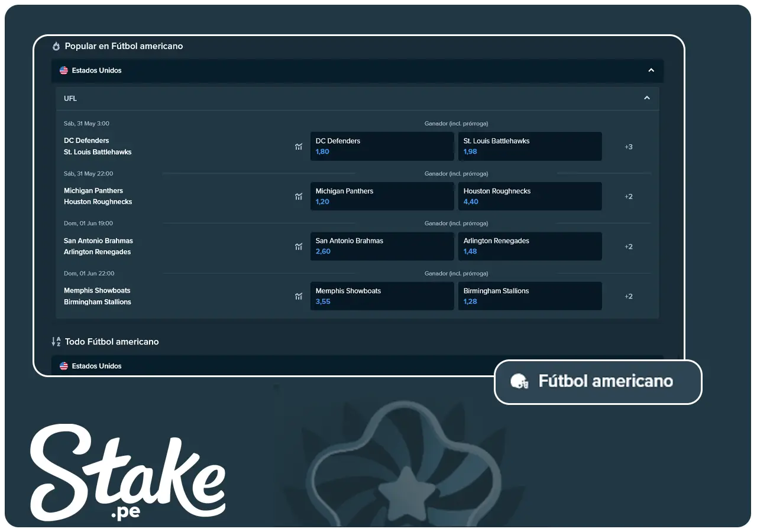Show +2 more markets for San Antonio Brahmas match
757x532 pixels.
tap(629, 246)
